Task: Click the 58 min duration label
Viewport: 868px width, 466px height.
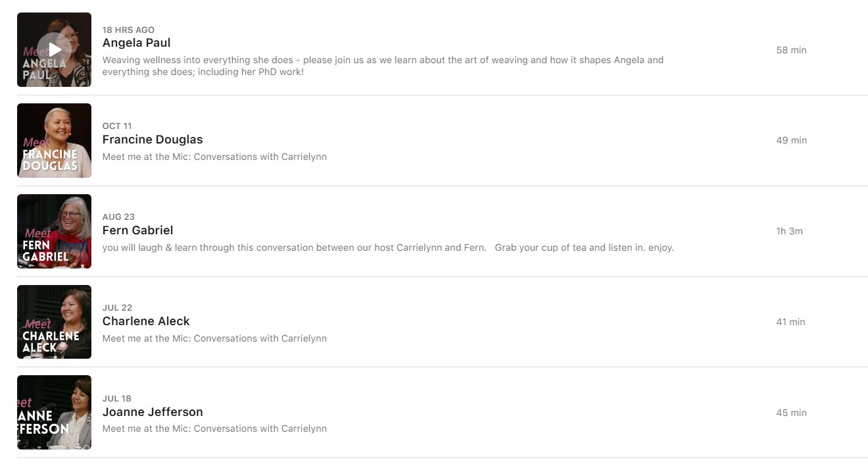Action: pos(791,50)
